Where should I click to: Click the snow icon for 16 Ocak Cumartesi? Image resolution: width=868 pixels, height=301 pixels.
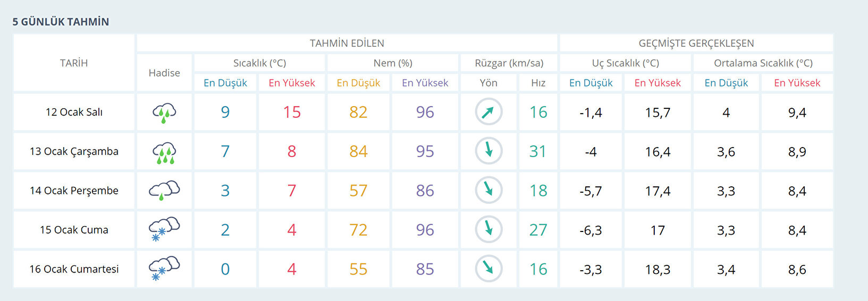pyautogui.click(x=164, y=269)
